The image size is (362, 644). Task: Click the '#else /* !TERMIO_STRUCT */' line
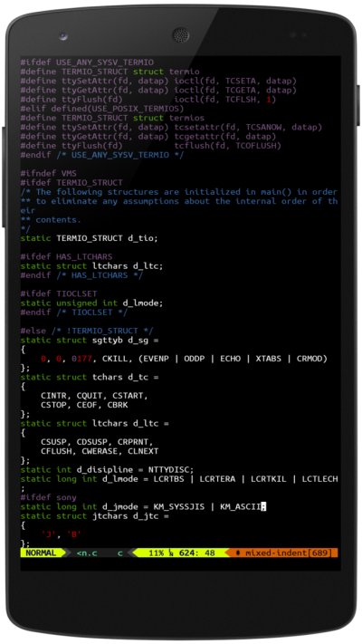click(x=87, y=331)
